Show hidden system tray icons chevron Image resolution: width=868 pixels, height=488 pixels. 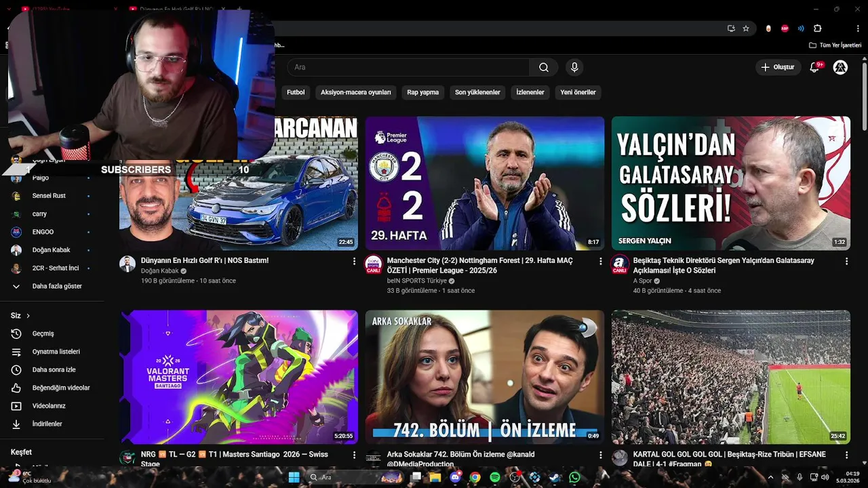point(770,477)
